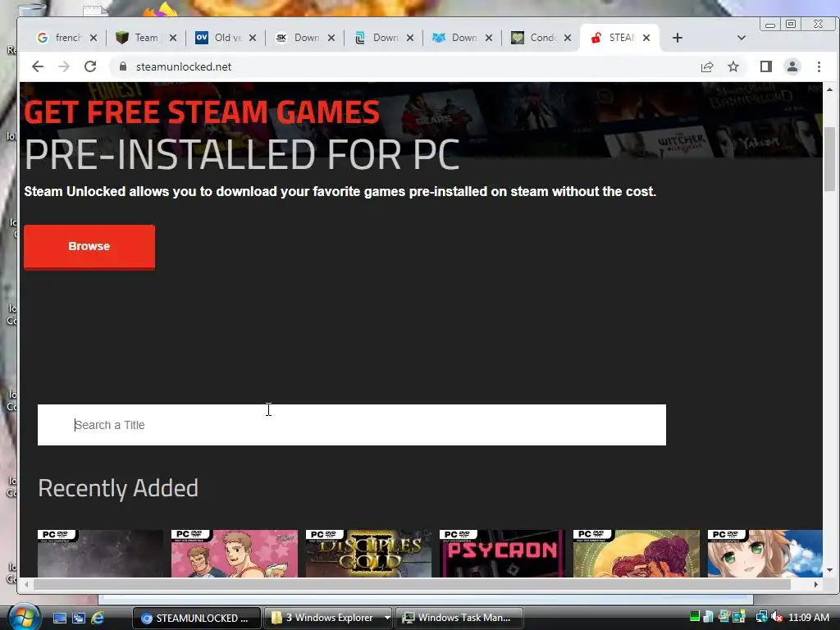
Task: Open the Chrome three-dot menu
Action: pyautogui.click(x=819, y=66)
